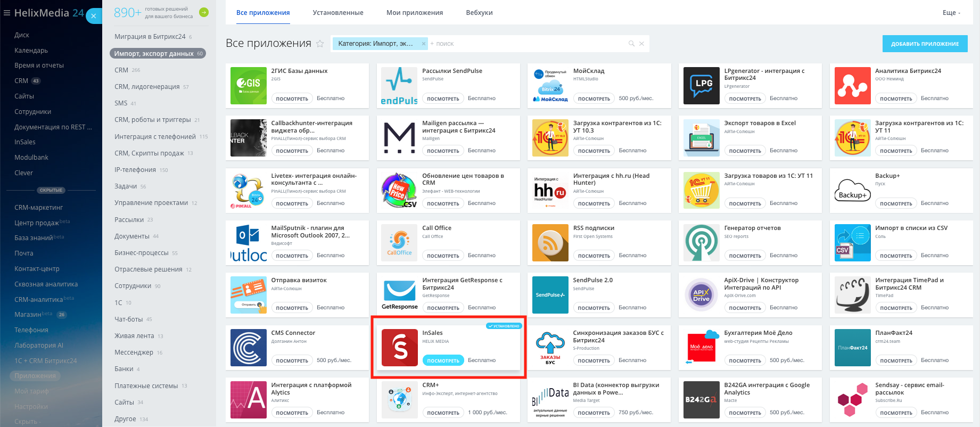Image resolution: width=980 pixels, height=427 pixels.
Task: Open CRM-маркетинг in the left sidebar
Action: (39, 208)
